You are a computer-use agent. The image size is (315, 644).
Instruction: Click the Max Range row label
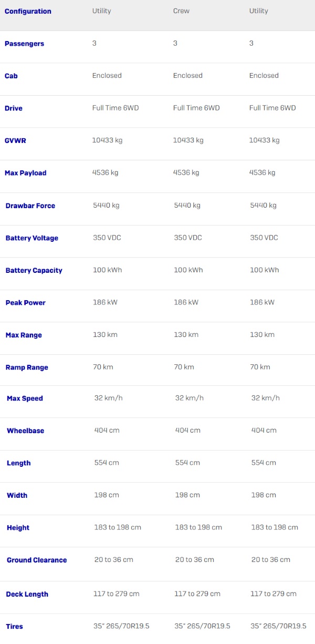pyautogui.click(x=24, y=335)
